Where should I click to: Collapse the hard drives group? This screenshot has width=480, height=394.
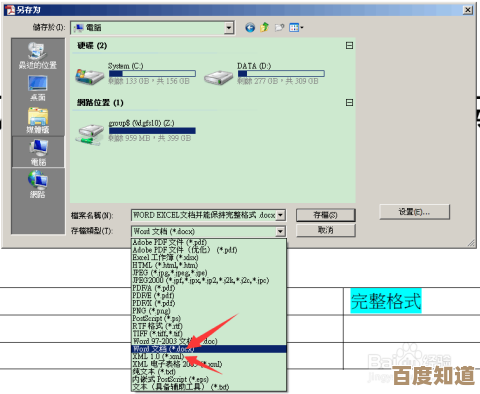tap(349, 45)
